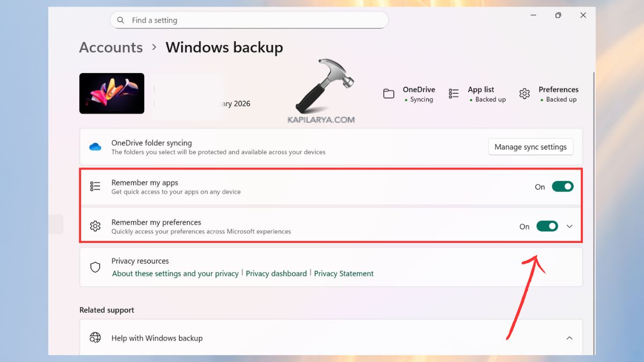Open the Privacy dashboard link
Image resolution: width=644 pixels, height=362 pixels.
(276, 274)
